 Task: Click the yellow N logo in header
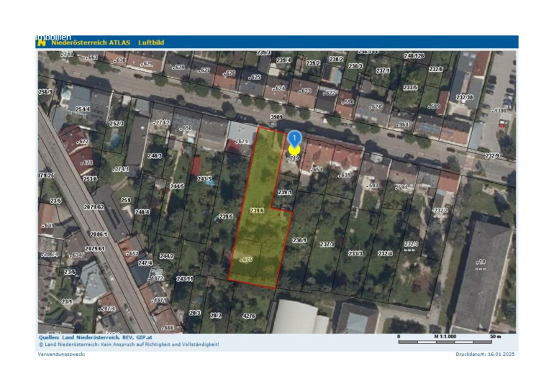coord(42,43)
